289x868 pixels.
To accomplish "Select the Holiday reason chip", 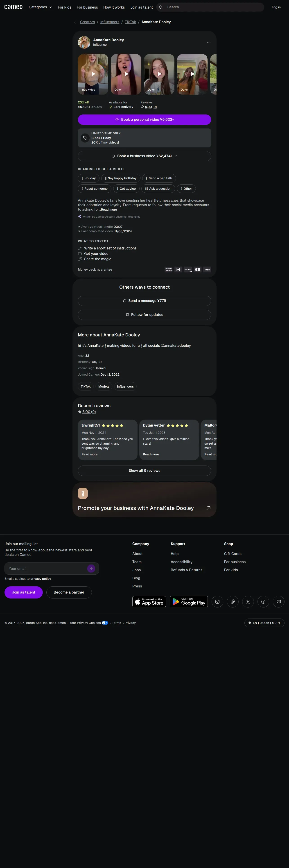I will coord(88,178).
